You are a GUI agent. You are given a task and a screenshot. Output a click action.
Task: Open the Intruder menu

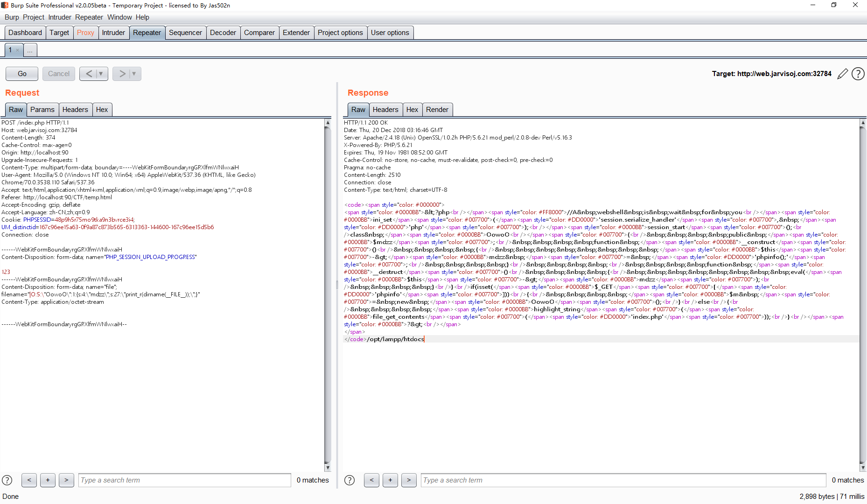pos(60,17)
